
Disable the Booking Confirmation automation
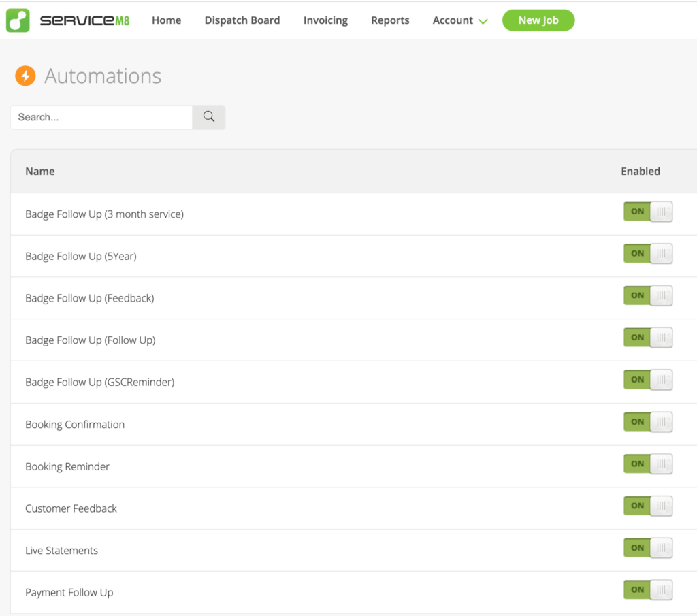647,422
